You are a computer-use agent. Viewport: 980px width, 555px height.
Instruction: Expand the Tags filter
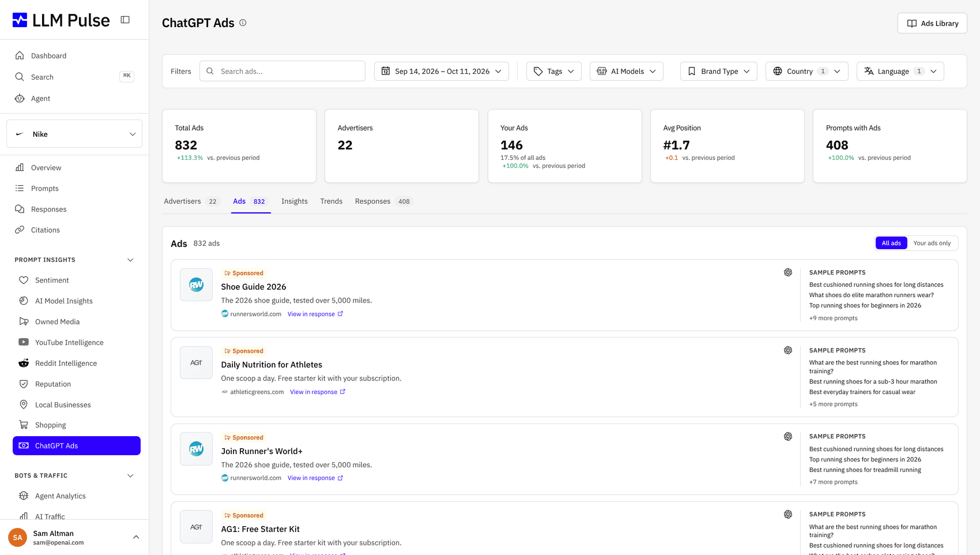[x=554, y=72]
